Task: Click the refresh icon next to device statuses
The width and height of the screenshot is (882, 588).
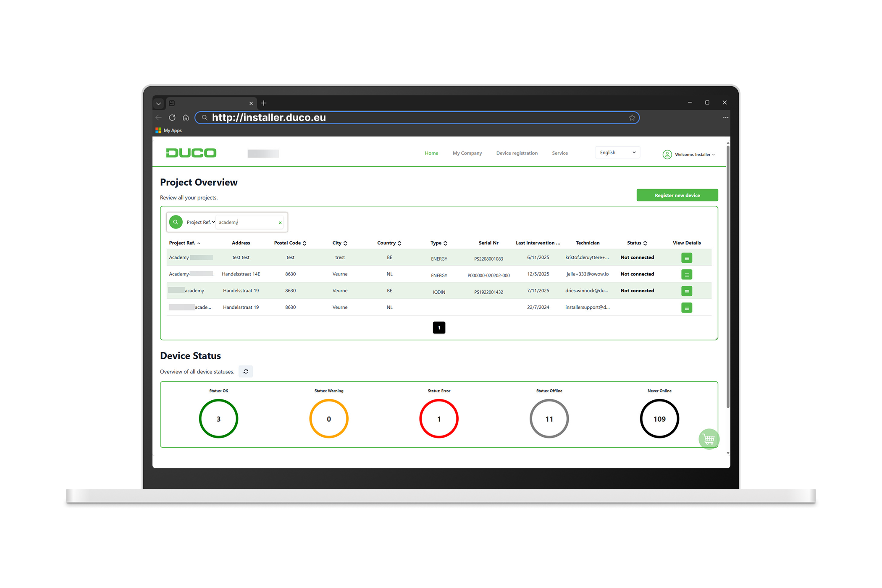Action: pos(246,371)
